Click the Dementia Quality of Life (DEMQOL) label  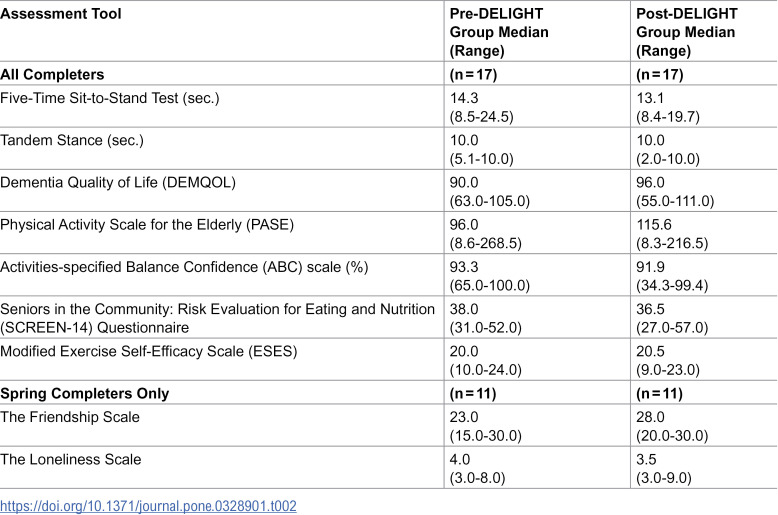[x=118, y=183]
